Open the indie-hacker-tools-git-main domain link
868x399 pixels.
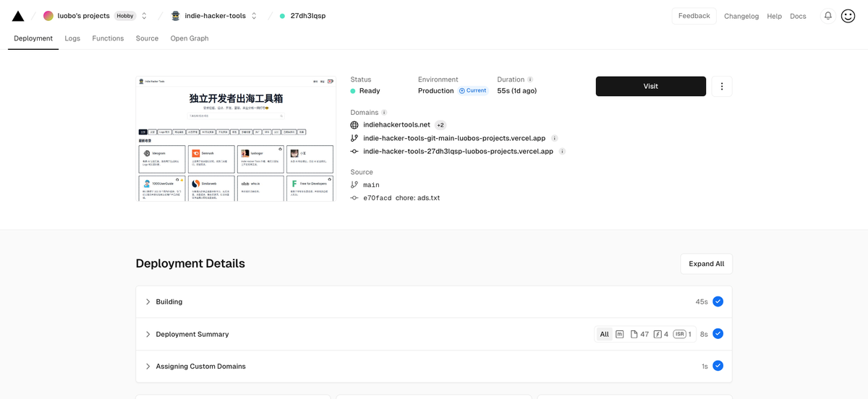(x=454, y=138)
